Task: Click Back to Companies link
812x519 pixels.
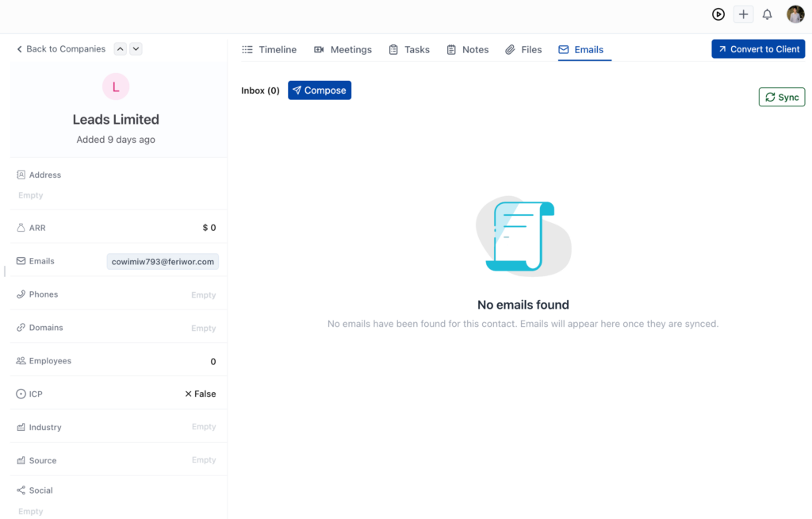Action: [61, 48]
